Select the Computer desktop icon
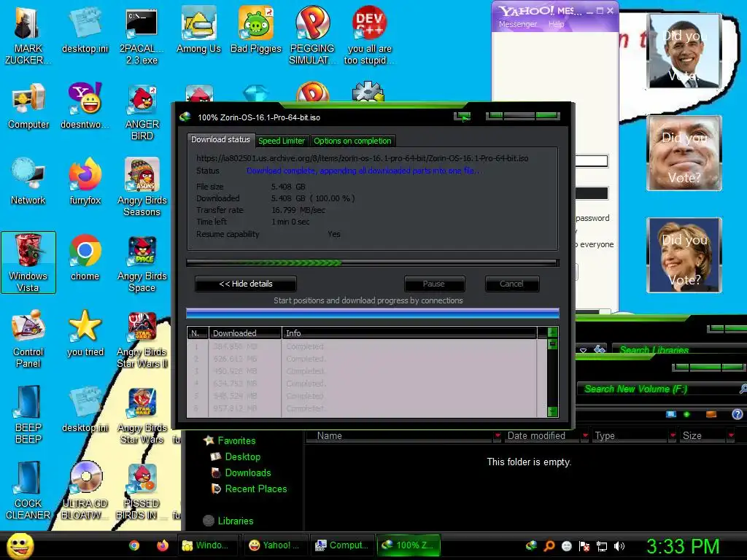 tap(28, 106)
